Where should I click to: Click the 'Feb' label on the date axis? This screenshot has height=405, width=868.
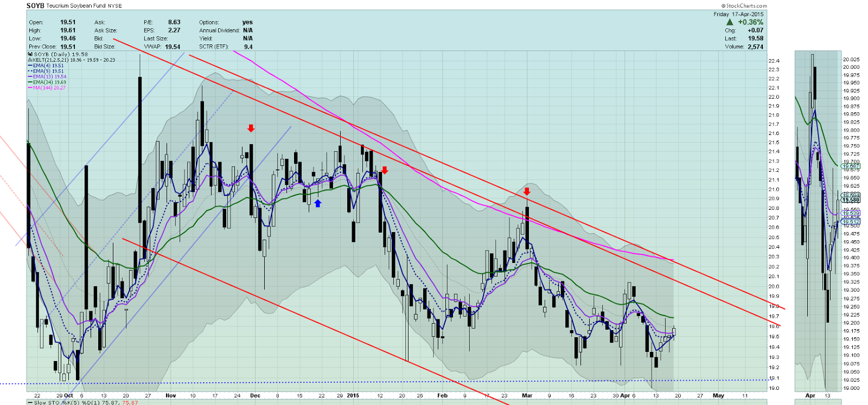pyautogui.click(x=443, y=396)
